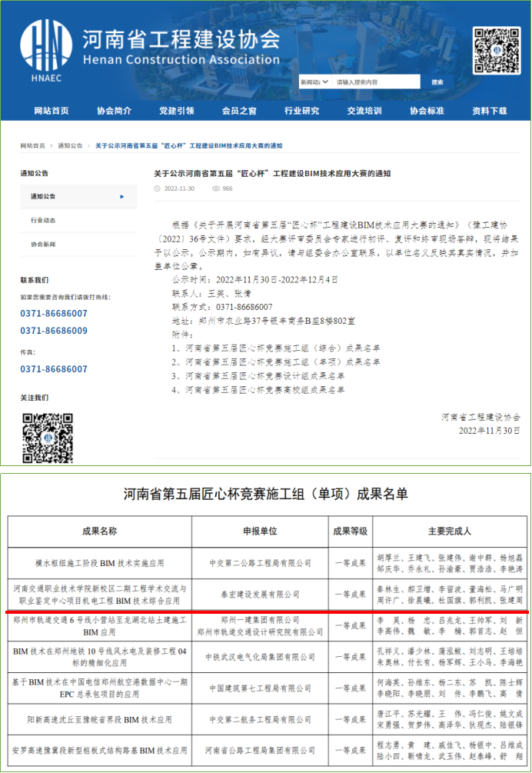Click hotline number 0371-86686009

54,331
